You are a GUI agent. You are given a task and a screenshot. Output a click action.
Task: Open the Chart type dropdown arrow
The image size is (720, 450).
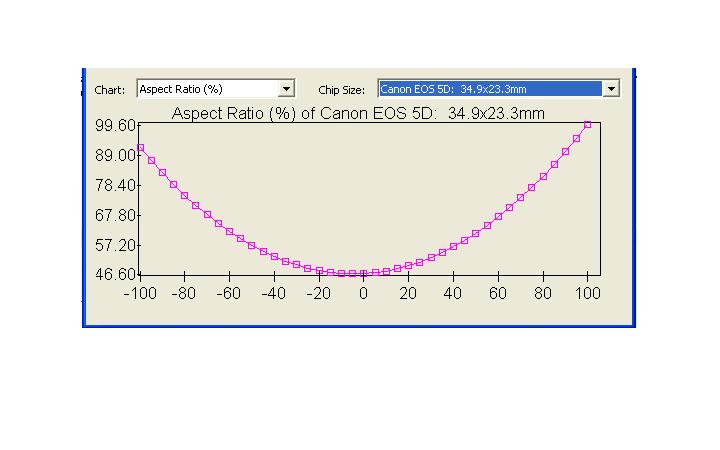(286, 89)
